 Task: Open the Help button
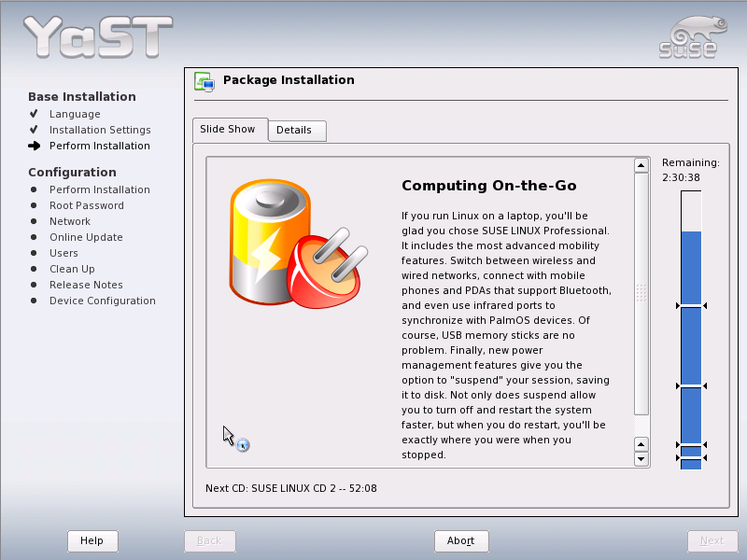[92, 541]
